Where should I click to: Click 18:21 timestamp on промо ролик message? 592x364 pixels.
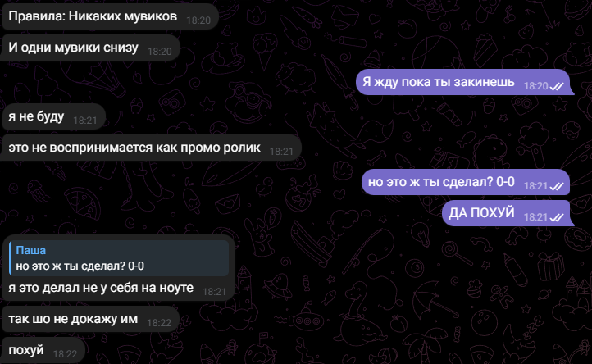coord(281,152)
